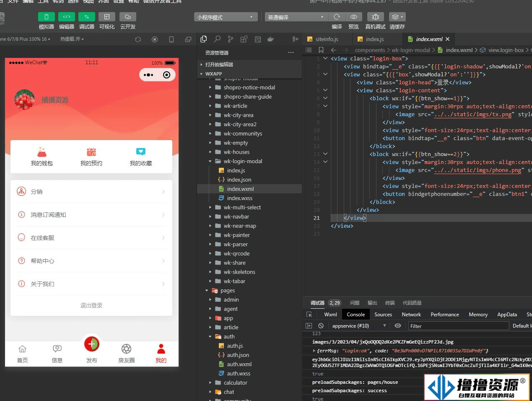Open My Favorites in the simulator
This screenshot has width=532, height=401.
tap(141, 157)
